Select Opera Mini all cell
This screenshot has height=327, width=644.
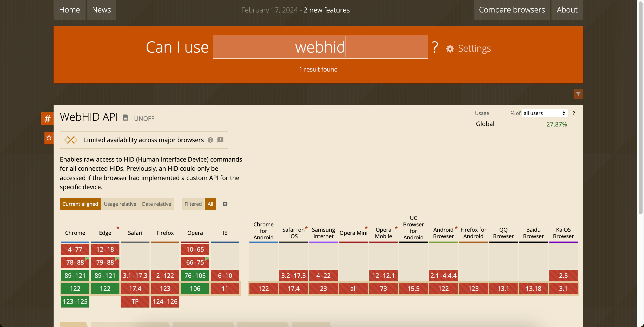(x=353, y=289)
